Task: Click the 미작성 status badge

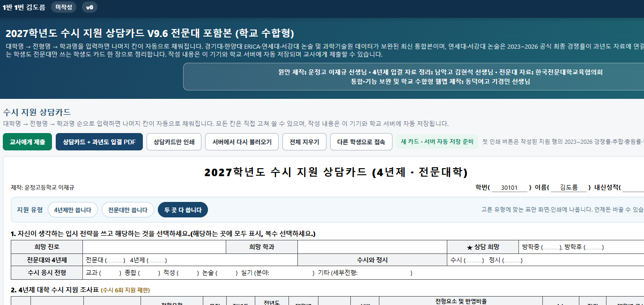Action: click(x=64, y=7)
